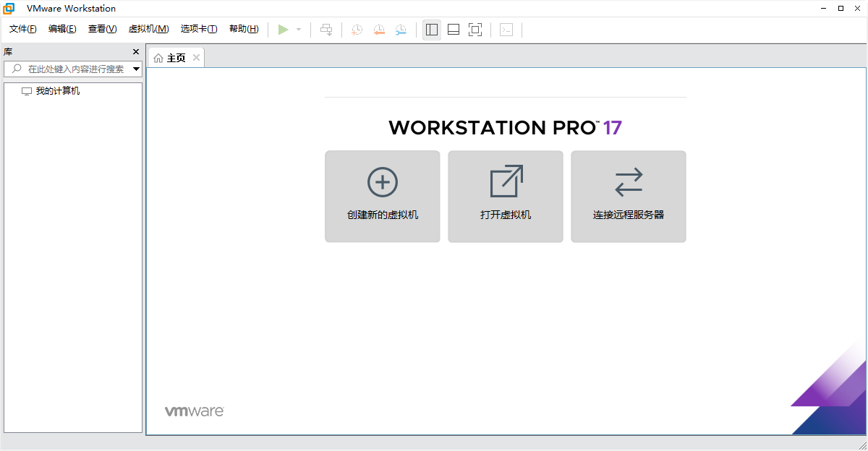Click the revert to snapshot icon
This screenshot has width=868, height=451.
click(x=379, y=30)
